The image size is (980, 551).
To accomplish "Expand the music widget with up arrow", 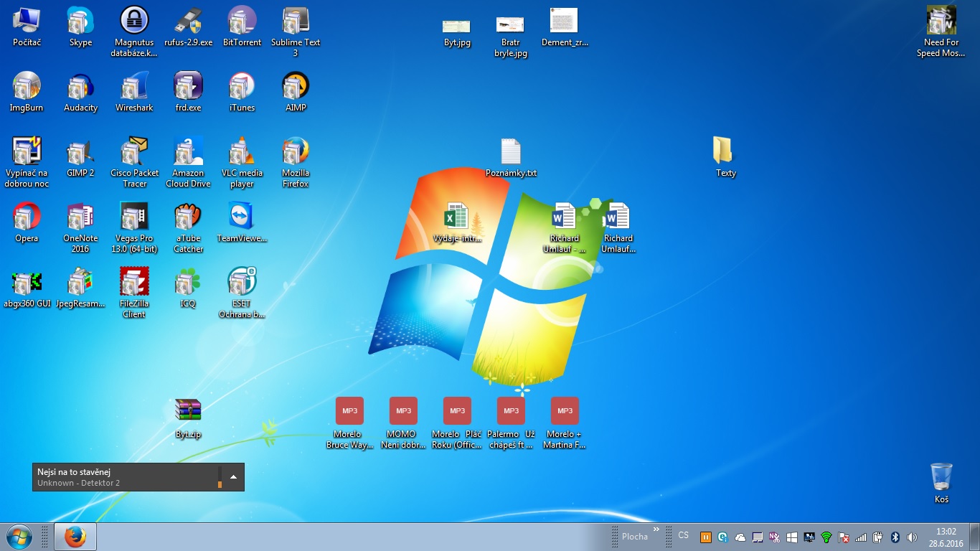I will [233, 476].
